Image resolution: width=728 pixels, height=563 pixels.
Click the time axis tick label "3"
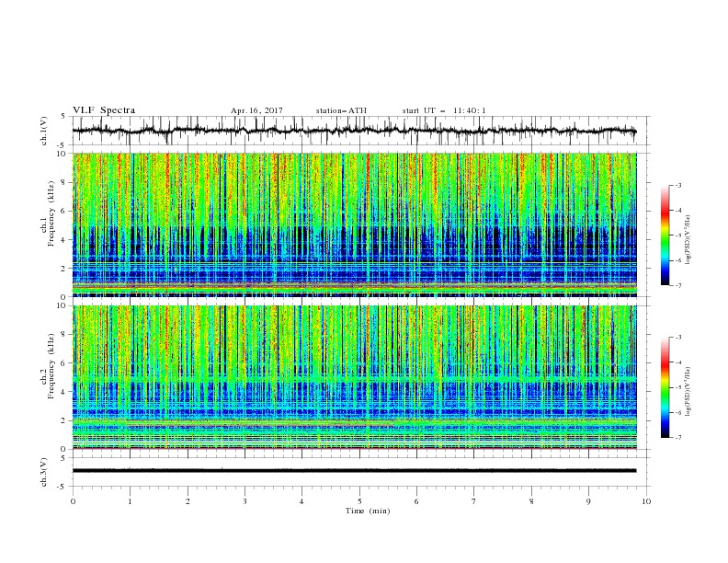[245, 501]
